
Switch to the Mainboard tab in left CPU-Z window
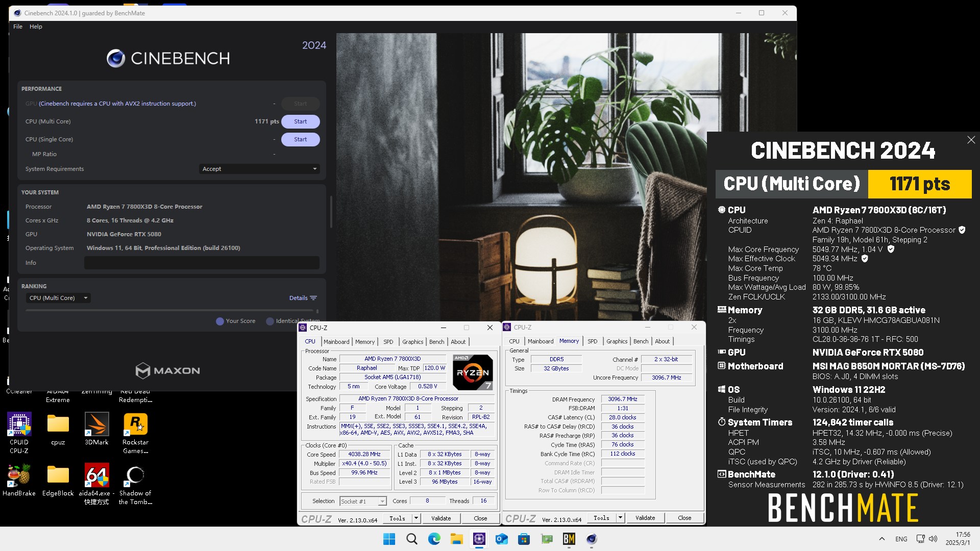coord(336,342)
